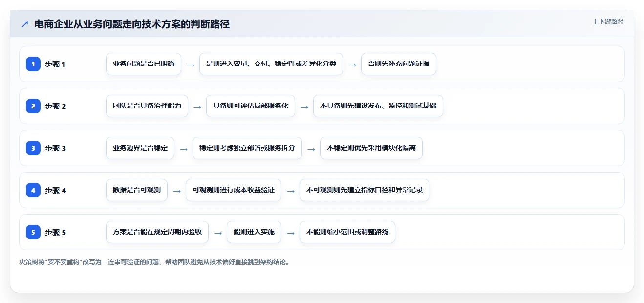Click the 稳定则考虑独立部署或服务拆分 node
Screen dimensions: 644x303
click(x=247, y=148)
